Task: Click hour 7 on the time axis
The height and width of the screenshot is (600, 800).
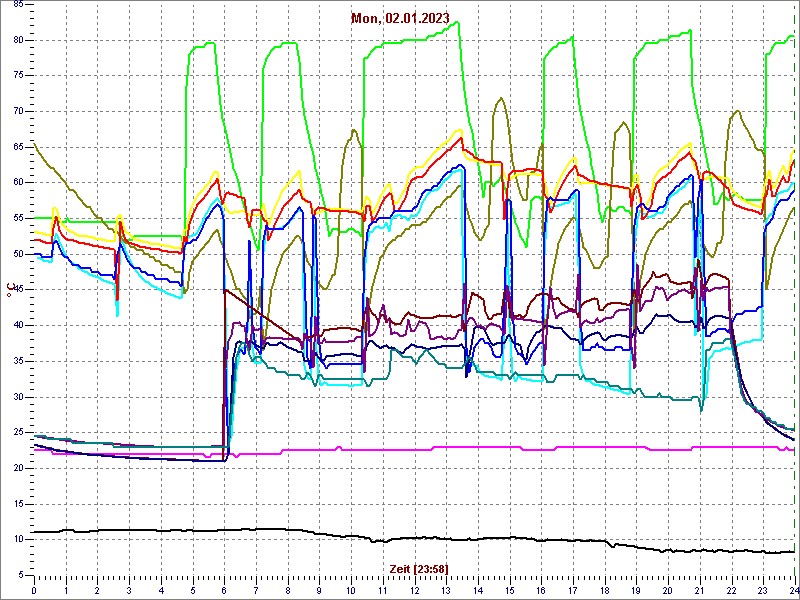Action: click(x=256, y=590)
